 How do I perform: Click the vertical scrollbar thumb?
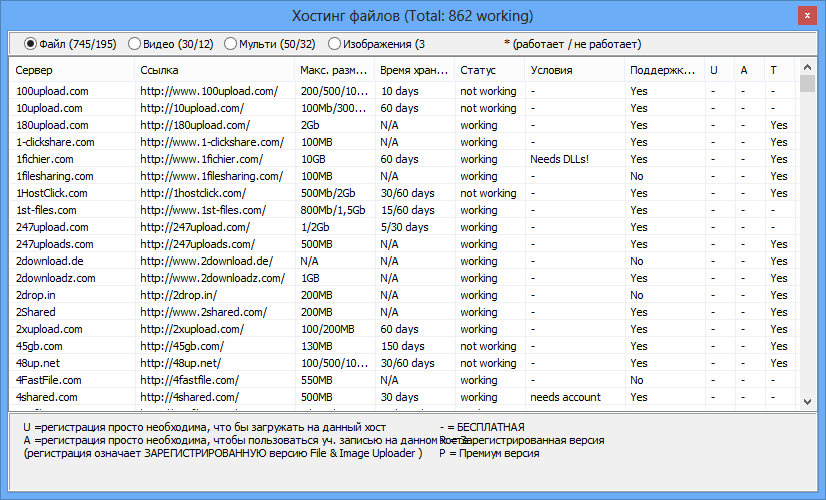click(x=807, y=84)
